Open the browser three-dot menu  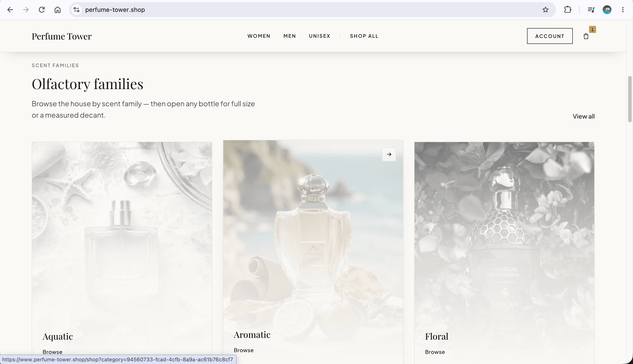click(623, 10)
